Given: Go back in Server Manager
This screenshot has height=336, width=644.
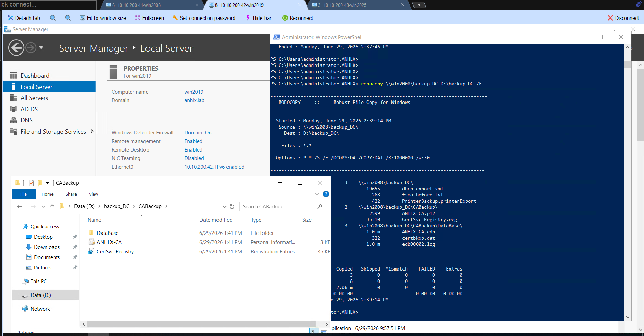Looking at the screenshot, I should pyautogui.click(x=16, y=47).
